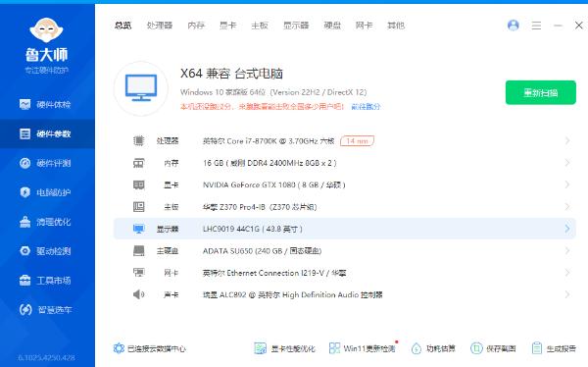
Task: Expand the 网卡 row chevron
Action: [567, 273]
